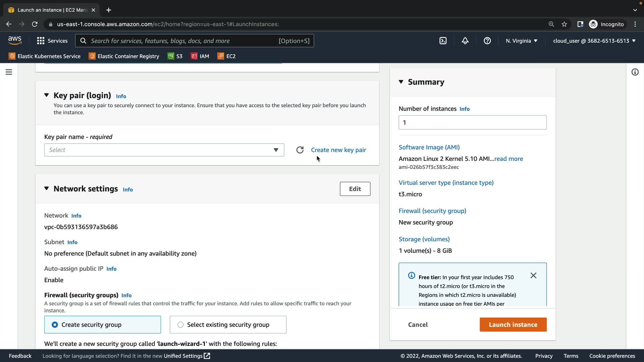The height and width of the screenshot is (362, 644).
Task: Dismiss the Free tier notice
Action: 533,276
